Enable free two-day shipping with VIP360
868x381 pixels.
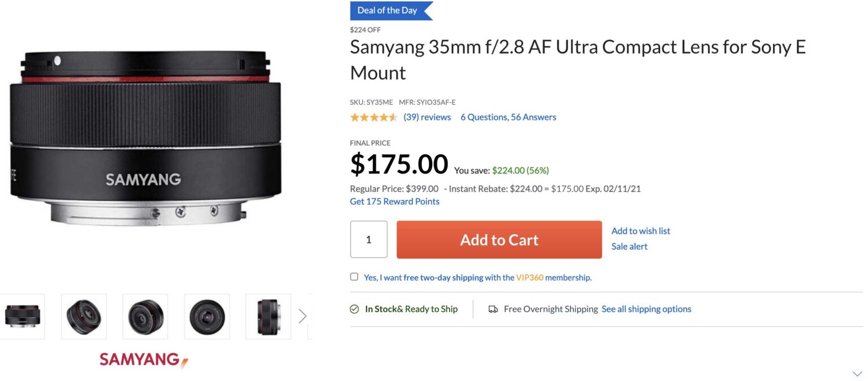[x=354, y=276]
